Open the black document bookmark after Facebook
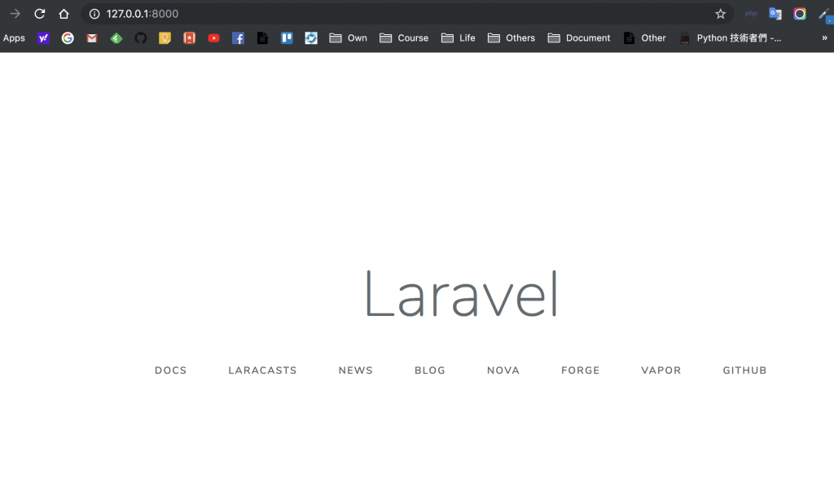 (x=262, y=37)
